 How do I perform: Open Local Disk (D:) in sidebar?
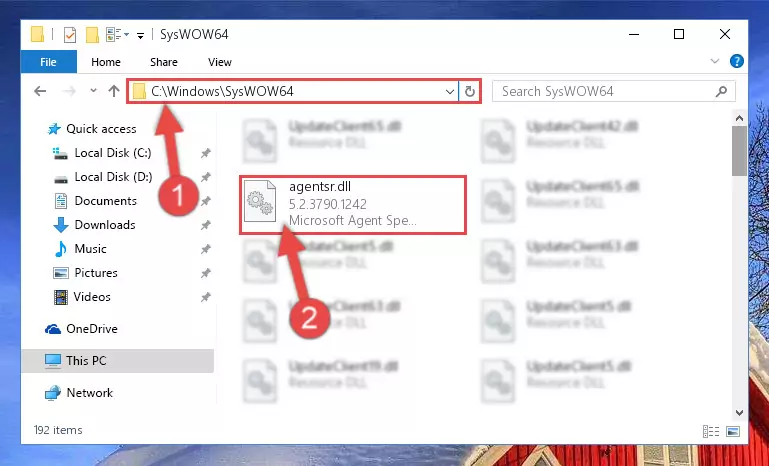113,177
